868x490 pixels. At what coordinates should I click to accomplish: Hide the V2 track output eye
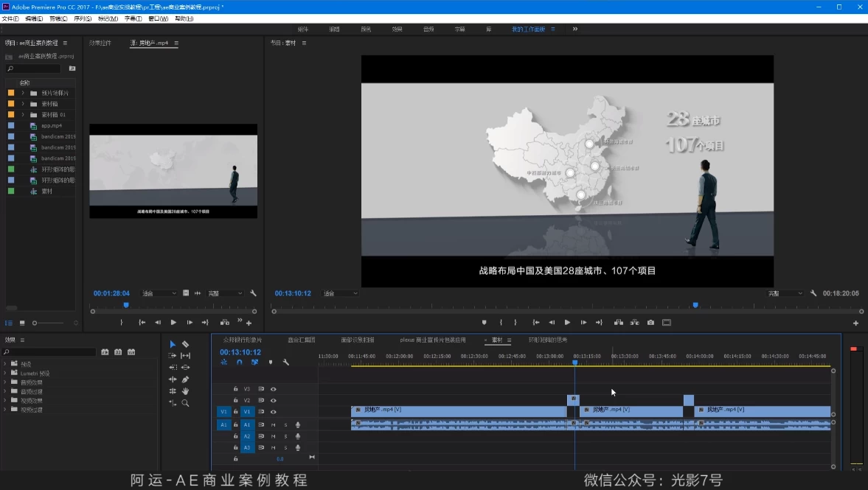tap(273, 400)
